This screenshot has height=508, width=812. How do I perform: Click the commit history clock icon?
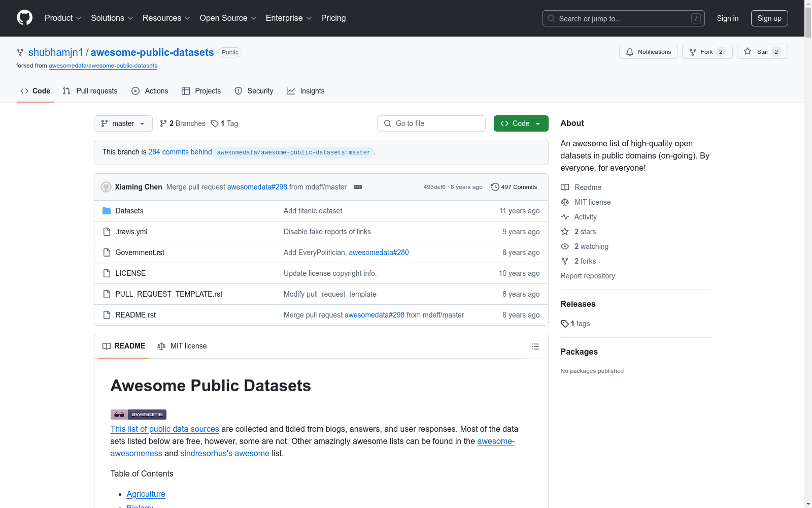click(495, 187)
